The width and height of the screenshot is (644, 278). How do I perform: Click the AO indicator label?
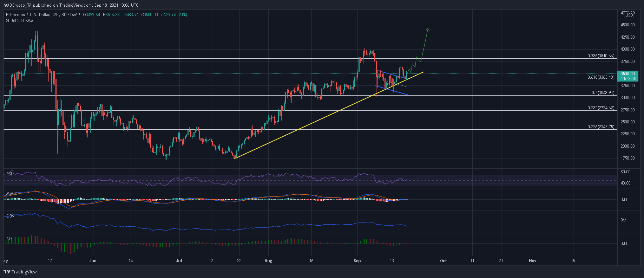pos(9,239)
